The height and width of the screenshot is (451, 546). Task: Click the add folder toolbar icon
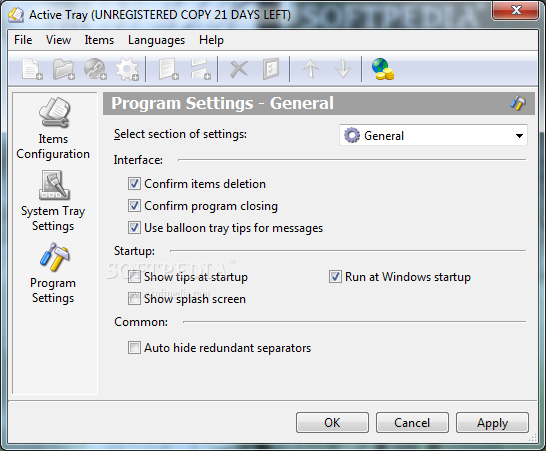tap(64, 69)
